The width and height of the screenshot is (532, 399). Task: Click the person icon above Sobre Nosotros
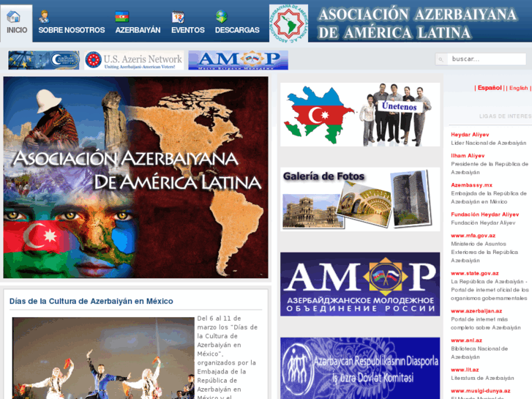pos(44,16)
